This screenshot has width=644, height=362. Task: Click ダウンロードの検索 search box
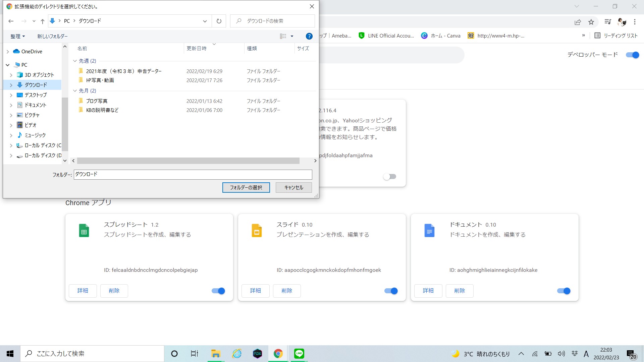pyautogui.click(x=272, y=21)
